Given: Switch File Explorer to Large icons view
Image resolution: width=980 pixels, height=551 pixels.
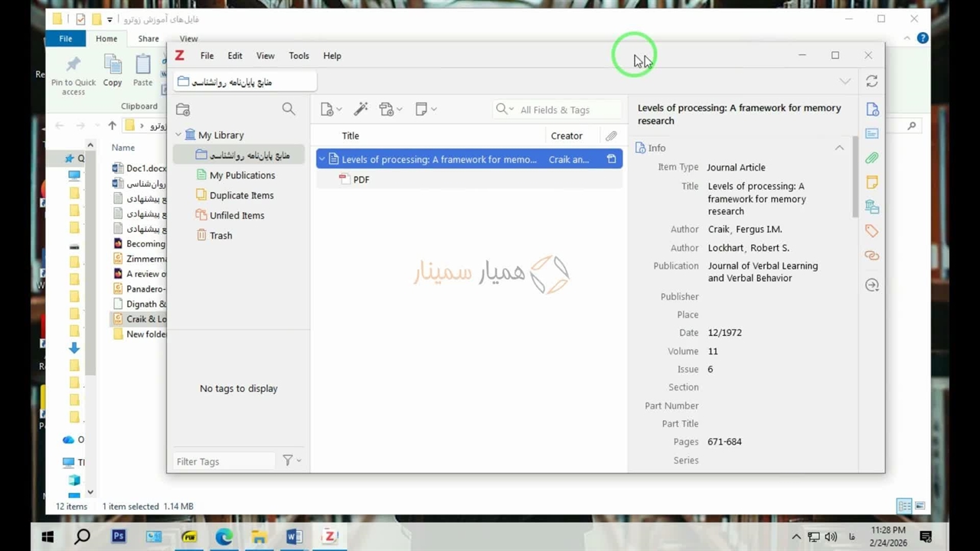Looking at the screenshot, I should click(920, 506).
